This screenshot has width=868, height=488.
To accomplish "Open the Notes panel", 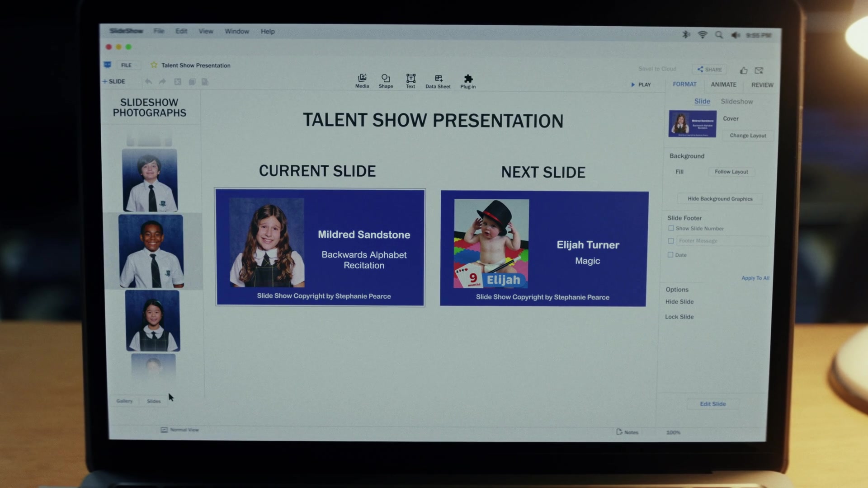I will [x=627, y=432].
